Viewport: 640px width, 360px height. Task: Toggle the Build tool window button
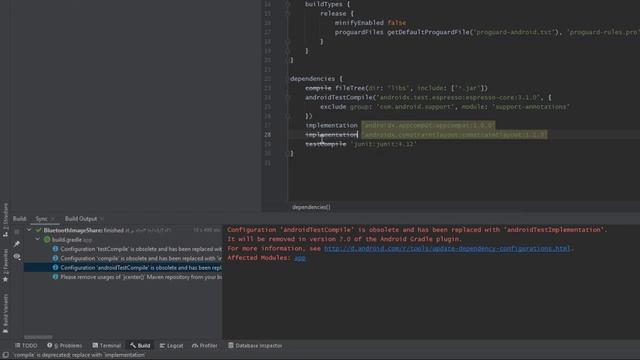pos(140,346)
